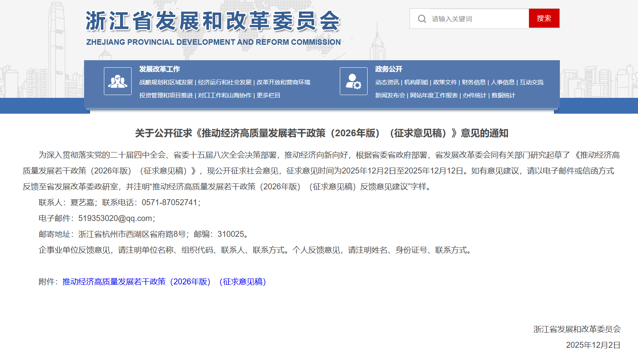The image size is (638, 364).
Task: Select 财务信息 menu item
Action: tap(473, 82)
